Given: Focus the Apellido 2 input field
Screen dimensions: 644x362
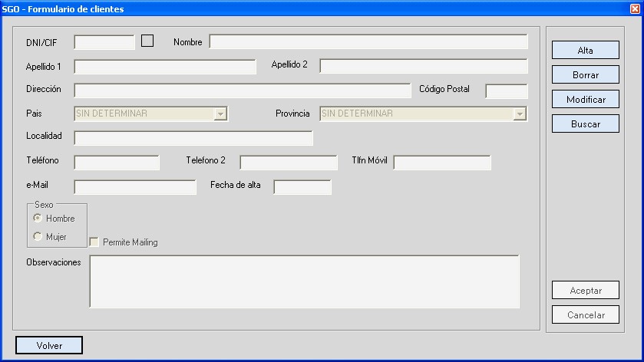Looking at the screenshot, I should 424,66.
